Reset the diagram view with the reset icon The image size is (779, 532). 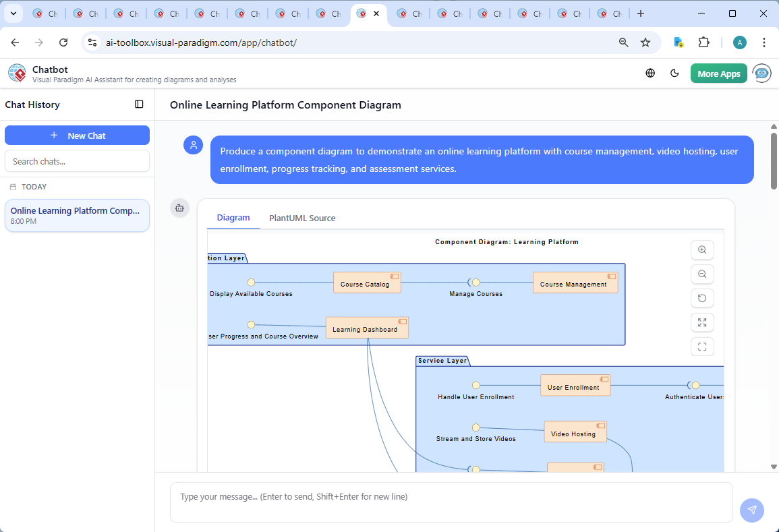point(702,298)
